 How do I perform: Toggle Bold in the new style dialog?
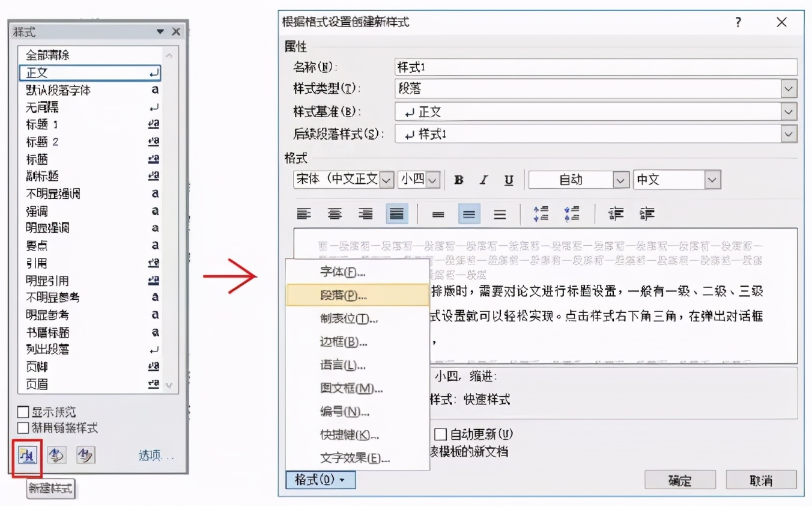click(x=459, y=180)
